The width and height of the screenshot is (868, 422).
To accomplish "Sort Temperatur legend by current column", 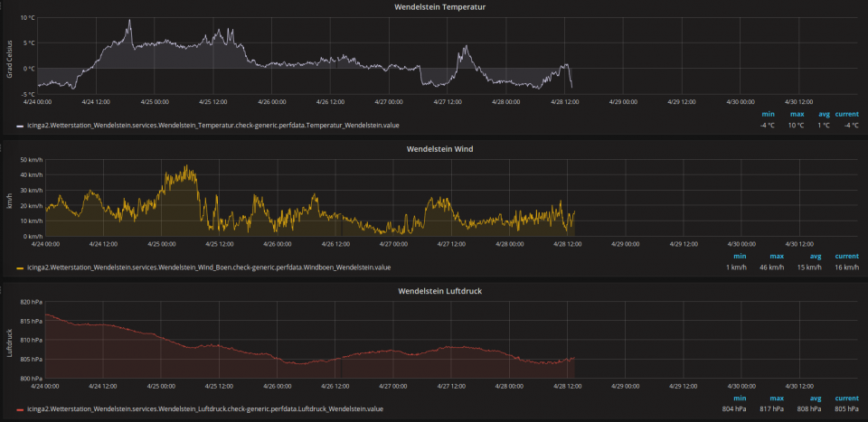I will point(846,115).
